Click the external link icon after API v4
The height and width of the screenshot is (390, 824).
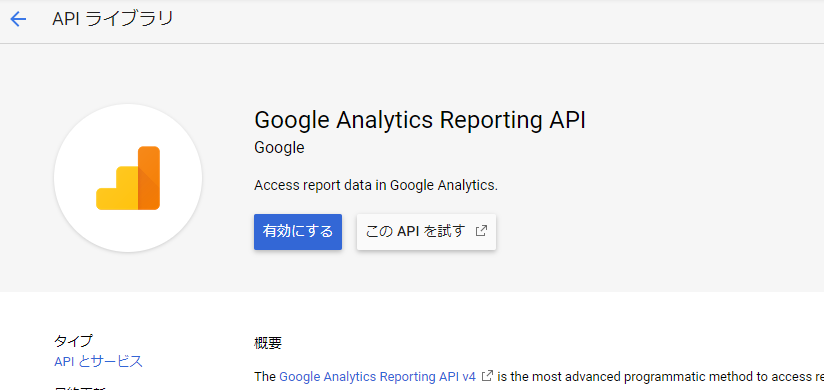(487, 376)
